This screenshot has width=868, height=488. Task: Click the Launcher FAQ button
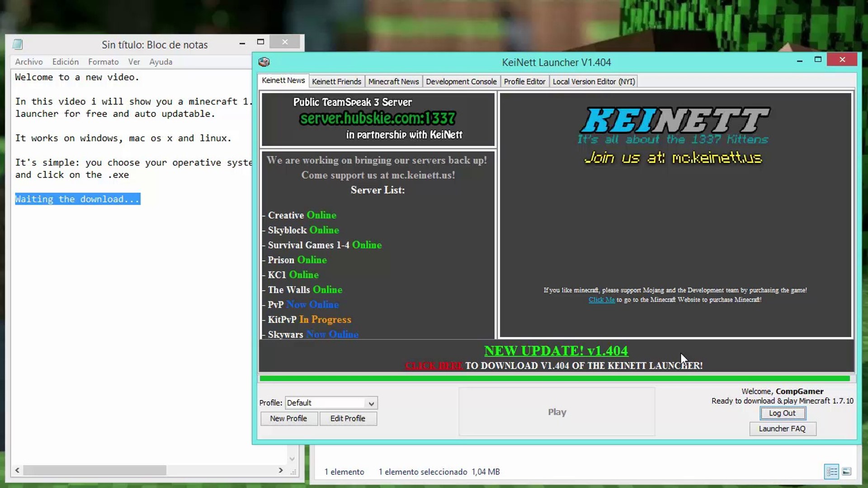click(782, 429)
